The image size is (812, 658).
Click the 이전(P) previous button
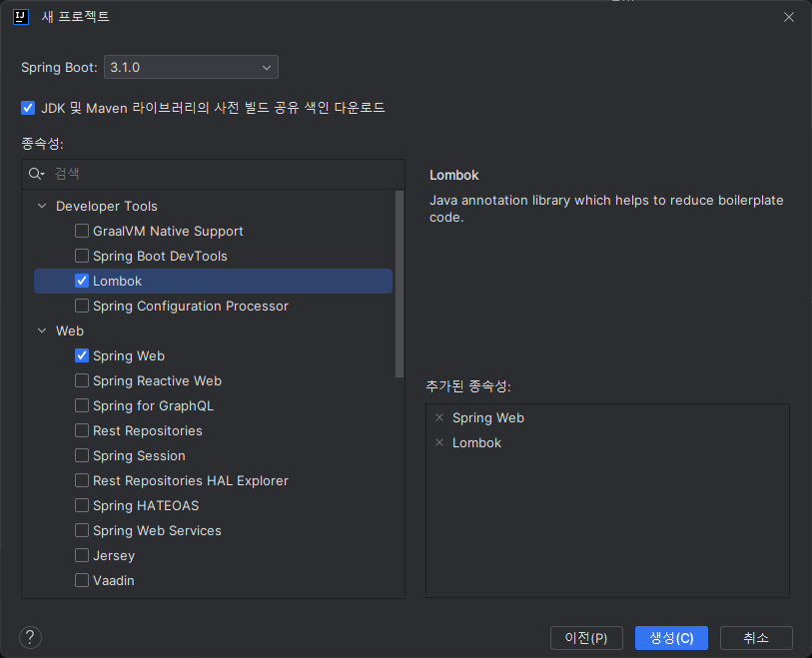[586, 638]
